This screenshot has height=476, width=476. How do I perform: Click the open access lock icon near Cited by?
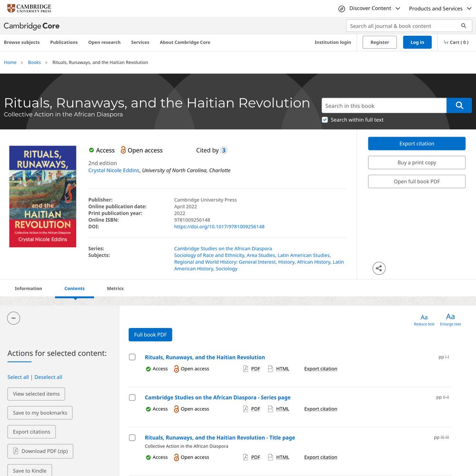[x=123, y=150]
